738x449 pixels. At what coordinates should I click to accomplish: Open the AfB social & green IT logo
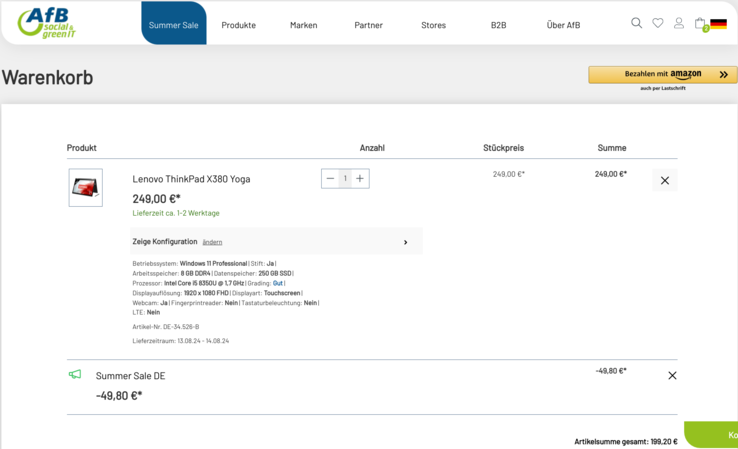click(x=47, y=23)
